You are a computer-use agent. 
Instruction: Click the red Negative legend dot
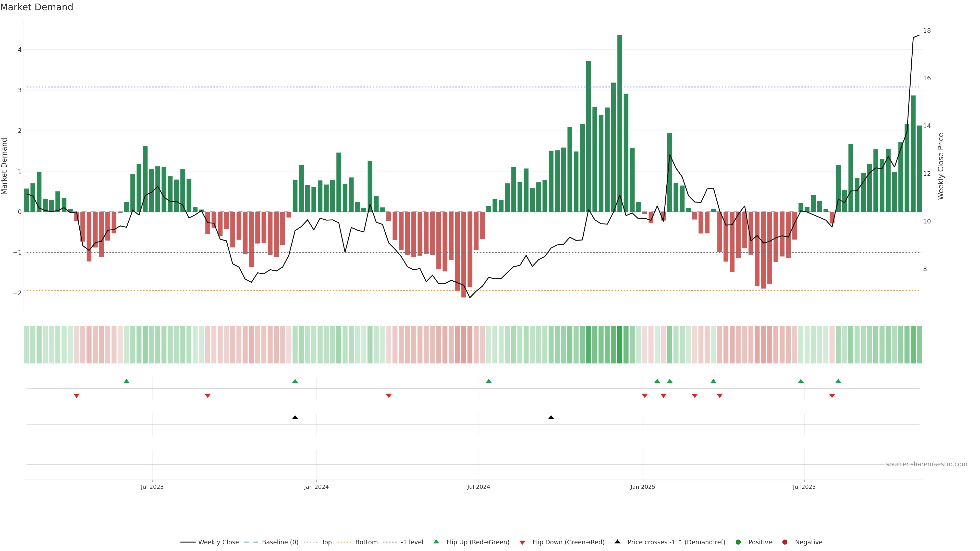[x=785, y=542]
